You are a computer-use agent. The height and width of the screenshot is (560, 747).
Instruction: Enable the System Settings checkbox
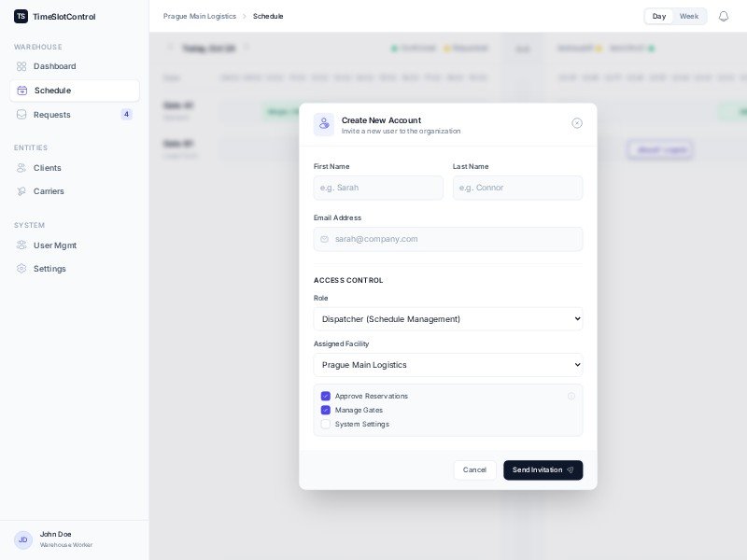click(326, 424)
